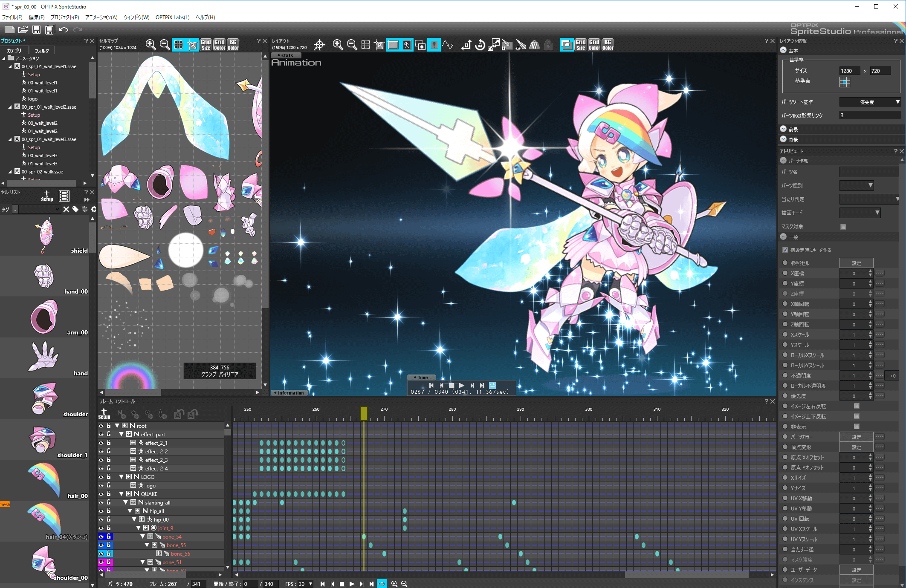Select the shield cell thumbnail
Screen dimensions: 906x588
pos(45,235)
